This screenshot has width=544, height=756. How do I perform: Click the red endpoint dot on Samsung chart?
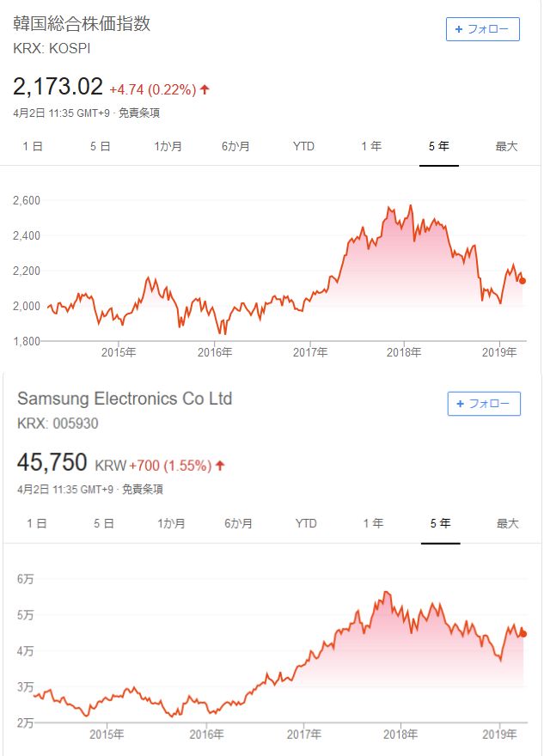pyautogui.click(x=524, y=634)
